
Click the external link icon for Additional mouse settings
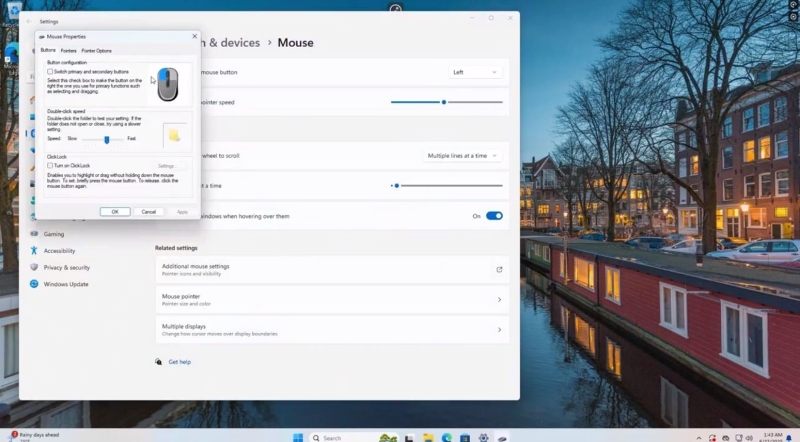coord(499,269)
